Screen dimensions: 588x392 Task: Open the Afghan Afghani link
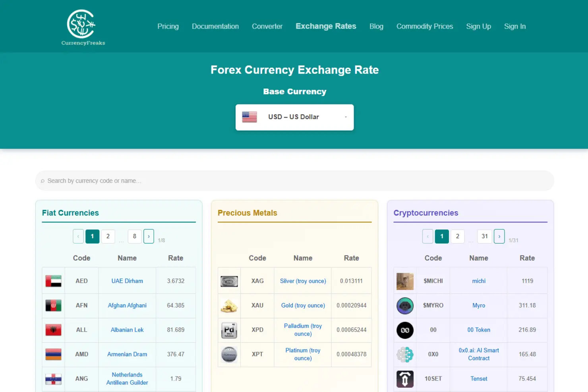pos(127,305)
